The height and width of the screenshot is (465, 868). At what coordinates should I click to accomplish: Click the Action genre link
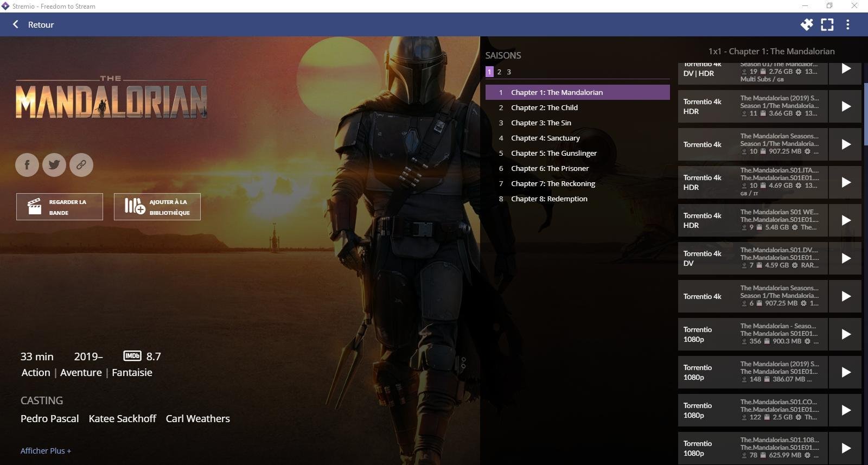tap(36, 373)
